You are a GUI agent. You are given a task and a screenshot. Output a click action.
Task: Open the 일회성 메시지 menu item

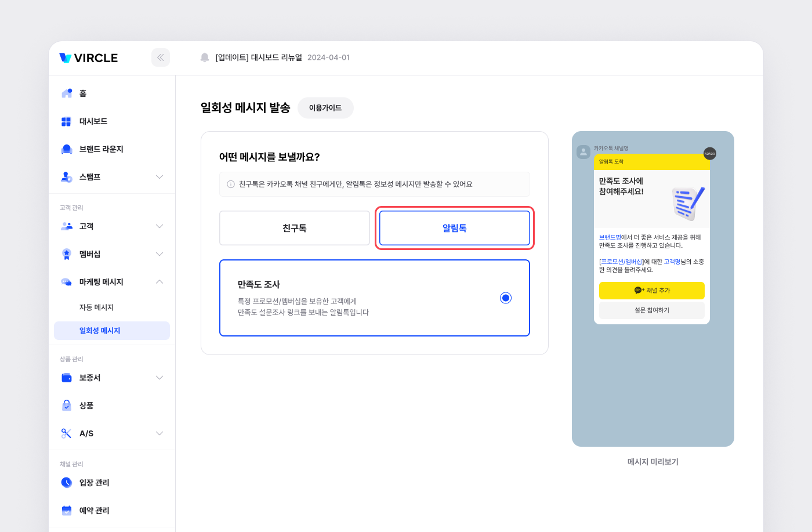click(x=100, y=331)
